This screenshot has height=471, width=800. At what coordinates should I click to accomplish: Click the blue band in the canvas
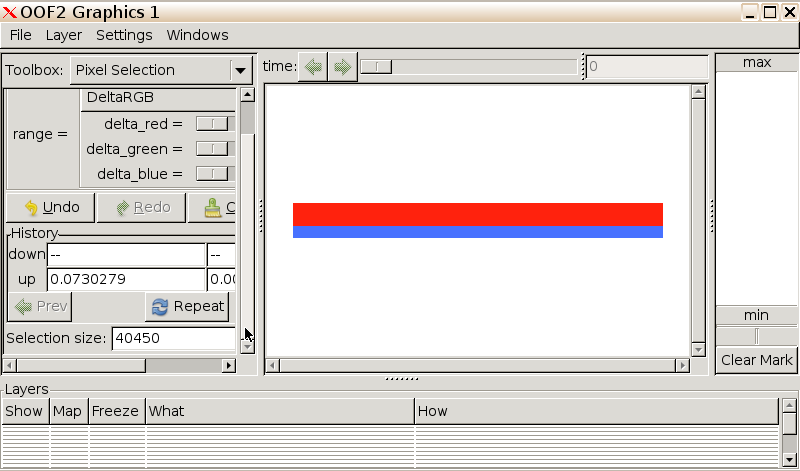(x=478, y=232)
